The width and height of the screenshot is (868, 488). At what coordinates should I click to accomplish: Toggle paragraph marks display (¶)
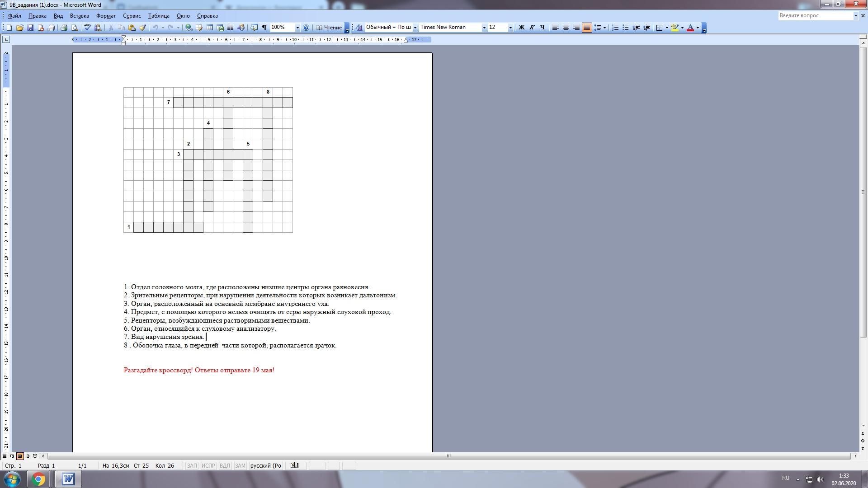coord(264,28)
